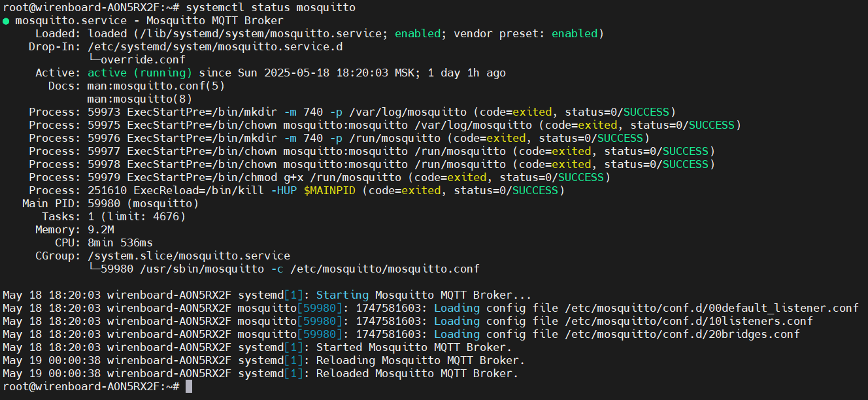The height and width of the screenshot is (400, 868).
Task: Click the green "enabled" unit state word
Action: (x=418, y=33)
